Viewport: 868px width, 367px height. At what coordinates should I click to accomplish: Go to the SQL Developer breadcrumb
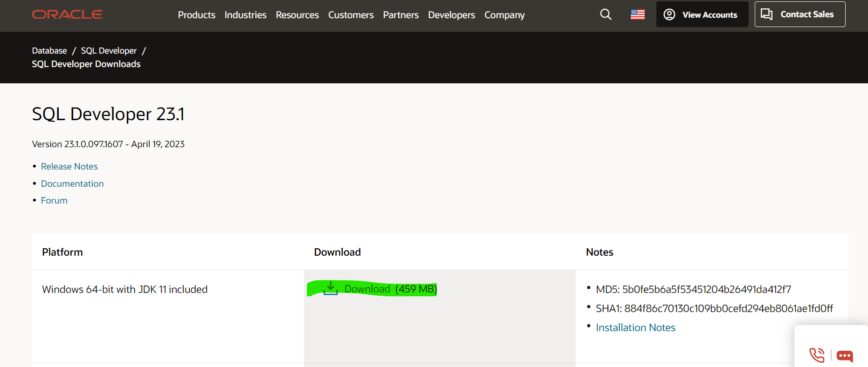pyautogui.click(x=109, y=50)
